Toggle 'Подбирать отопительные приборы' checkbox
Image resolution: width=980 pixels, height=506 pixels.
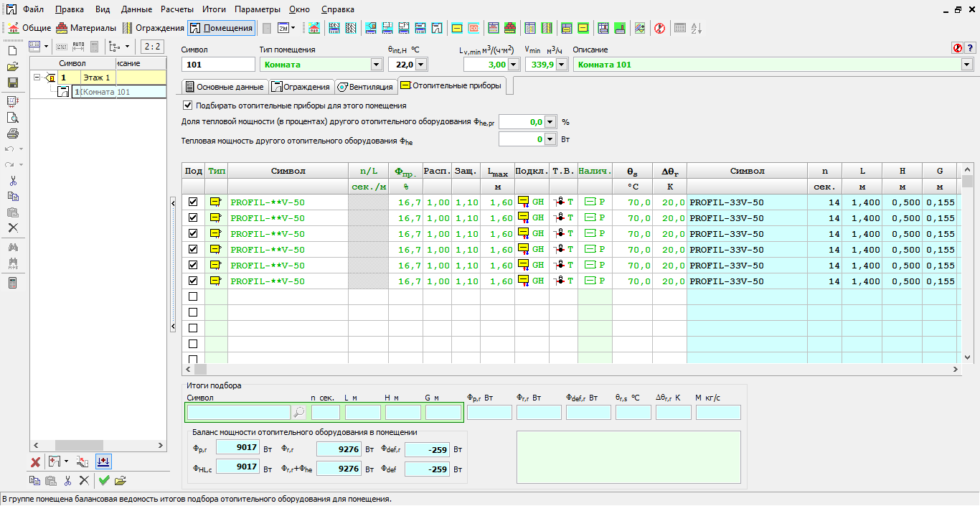(188, 106)
